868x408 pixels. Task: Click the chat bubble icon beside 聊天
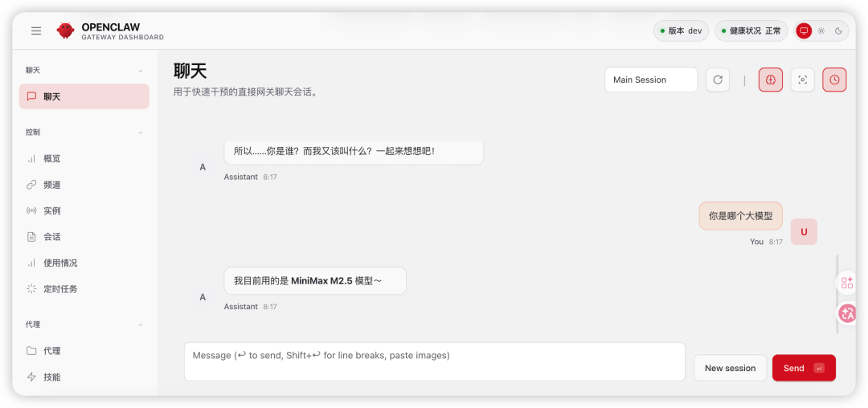[31, 96]
